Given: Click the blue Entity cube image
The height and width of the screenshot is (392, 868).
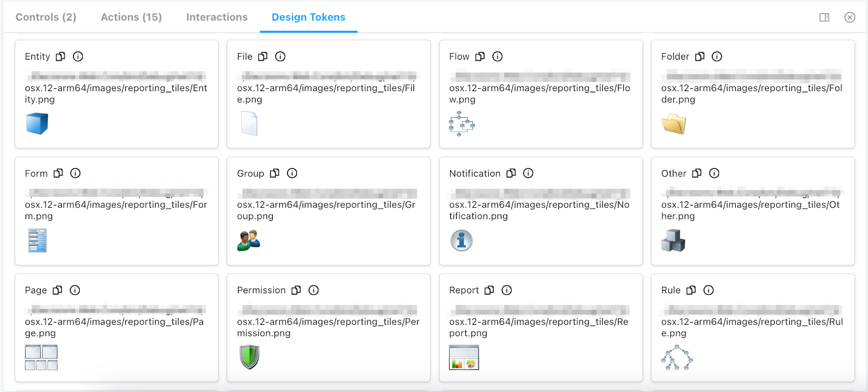Looking at the screenshot, I should 37,124.
